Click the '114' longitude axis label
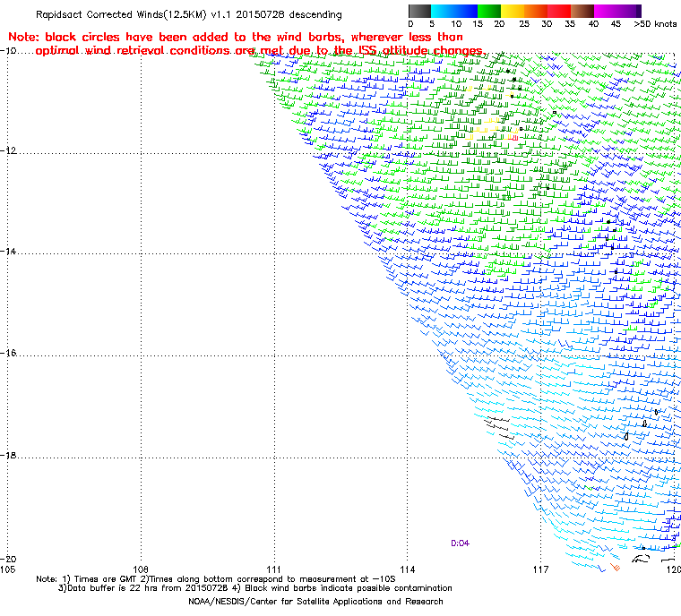The width and height of the screenshot is (681, 616). (x=408, y=569)
